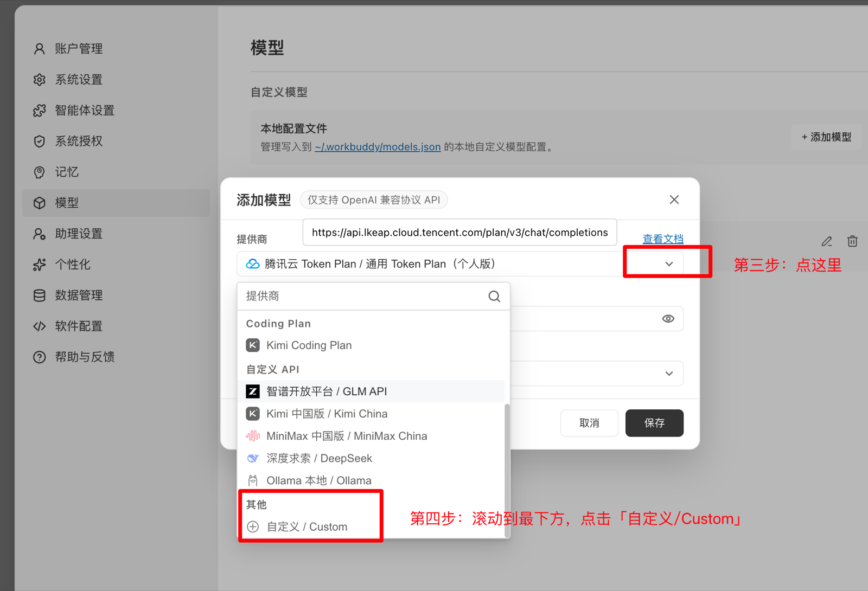Click the provider search magnifier icon
Viewport: 868px width, 591px height.
(494, 296)
